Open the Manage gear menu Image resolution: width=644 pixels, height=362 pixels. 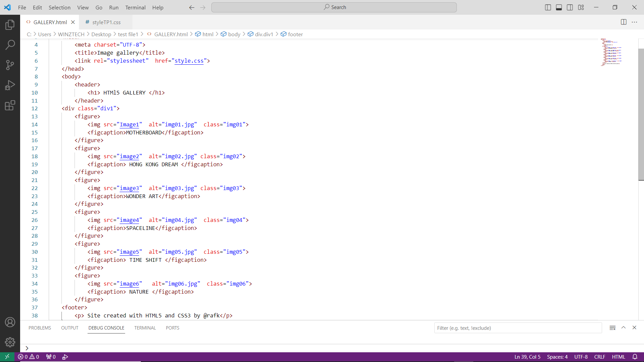[10, 342]
